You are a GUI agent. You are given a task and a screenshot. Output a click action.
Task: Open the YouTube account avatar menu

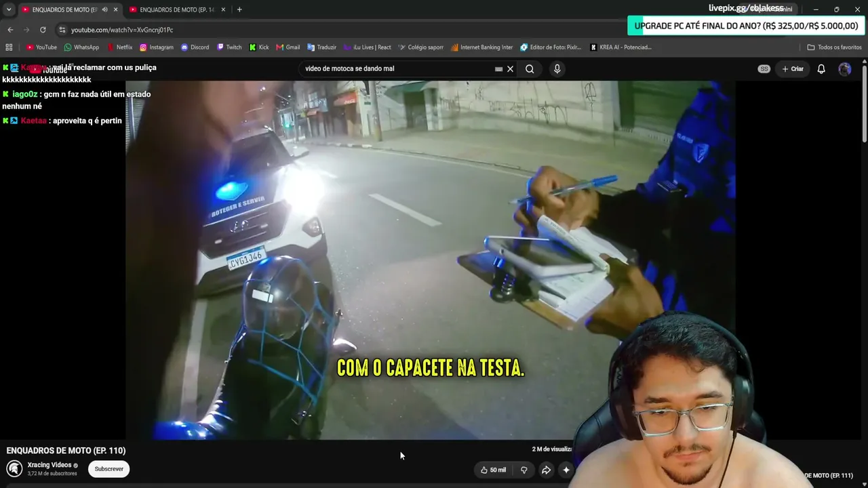844,68
